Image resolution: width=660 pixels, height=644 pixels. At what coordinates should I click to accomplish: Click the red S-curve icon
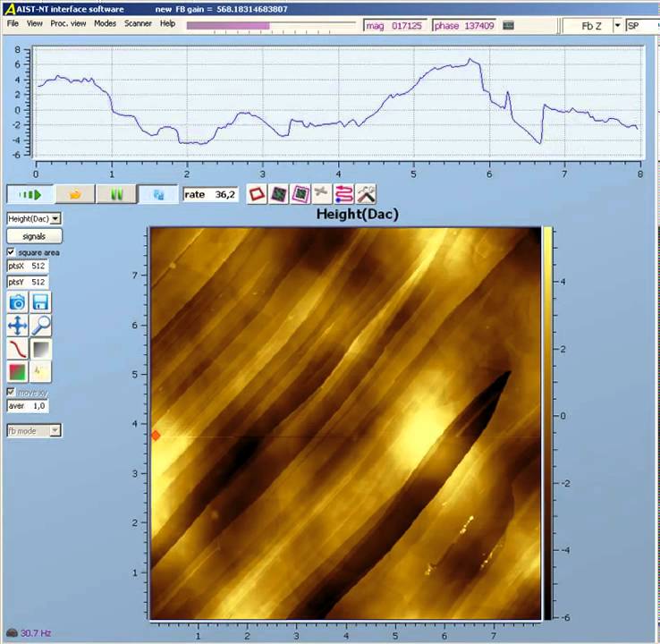[x=17, y=349]
